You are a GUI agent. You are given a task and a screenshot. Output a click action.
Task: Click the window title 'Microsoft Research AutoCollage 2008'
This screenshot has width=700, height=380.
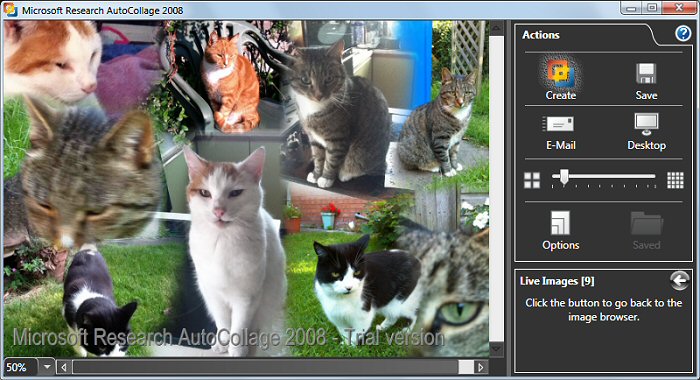103,10
